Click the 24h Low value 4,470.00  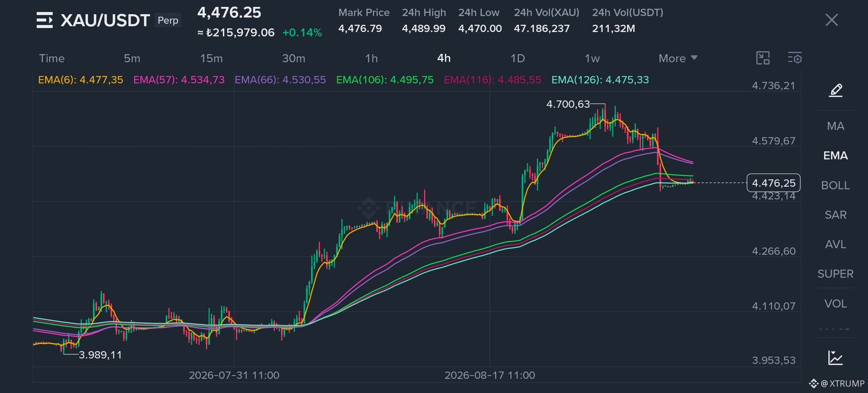click(x=480, y=28)
